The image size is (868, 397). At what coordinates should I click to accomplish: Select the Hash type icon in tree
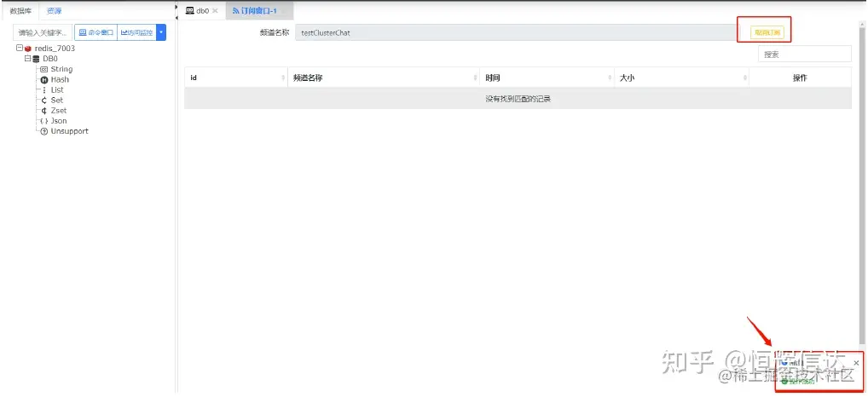point(44,79)
